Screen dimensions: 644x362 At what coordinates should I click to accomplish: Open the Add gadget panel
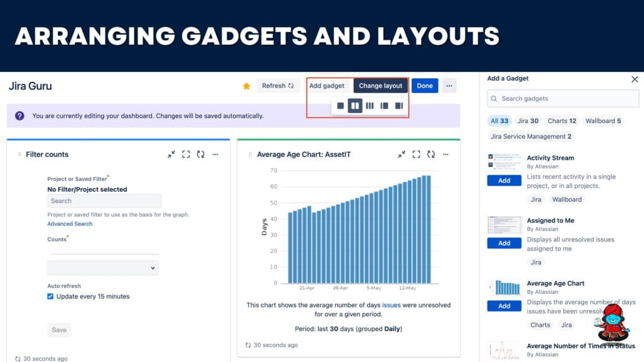(x=326, y=86)
